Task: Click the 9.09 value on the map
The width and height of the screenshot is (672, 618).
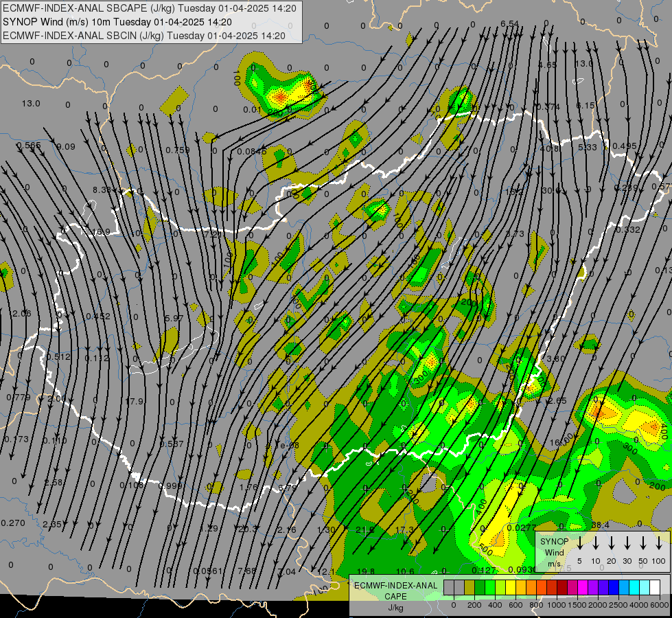Action: (x=66, y=147)
